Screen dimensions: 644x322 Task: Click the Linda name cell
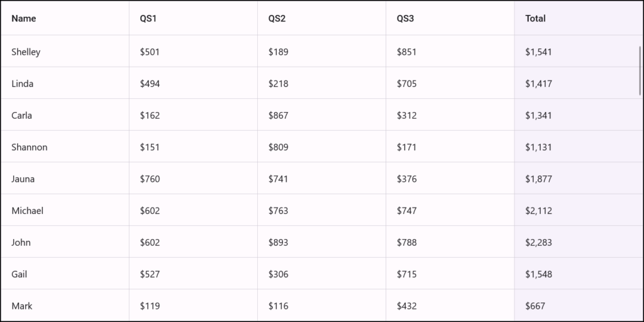(x=23, y=84)
